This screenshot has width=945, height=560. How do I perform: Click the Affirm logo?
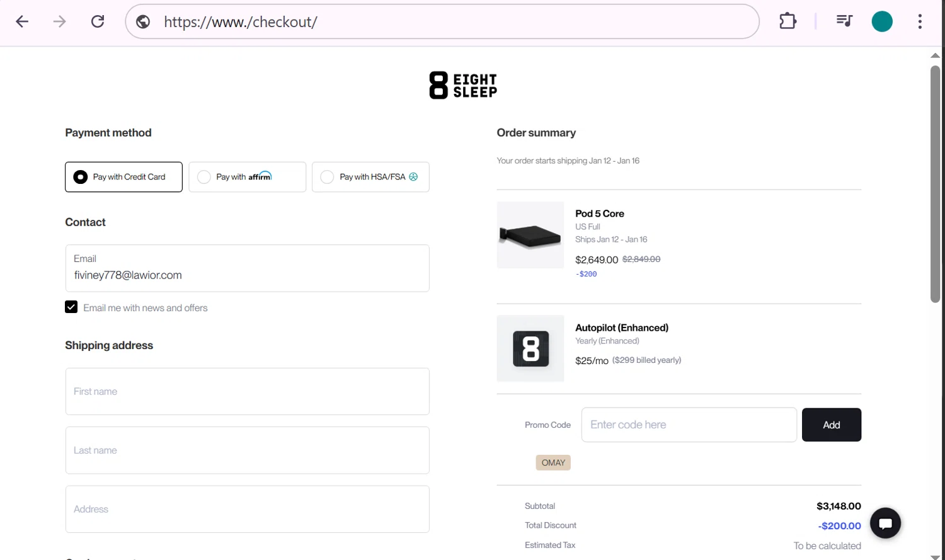pyautogui.click(x=260, y=176)
